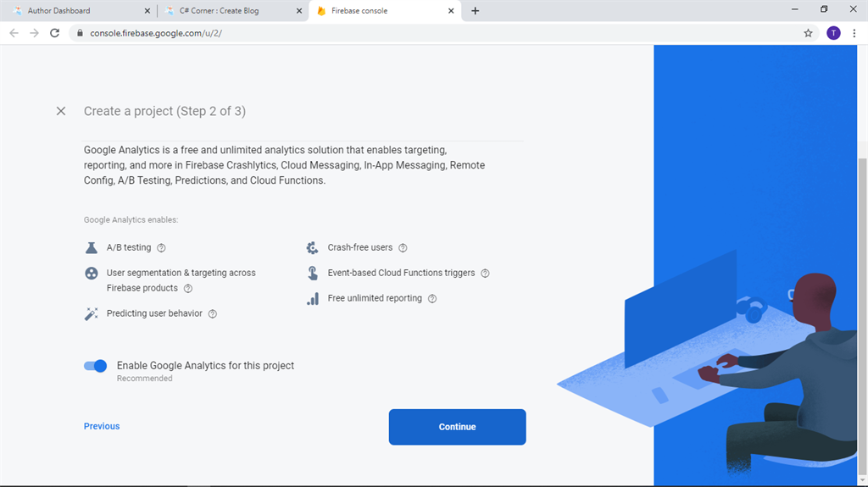The height and width of the screenshot is (487, 868).
Task: Click the address bar URL
Action: tap(156, 33)
